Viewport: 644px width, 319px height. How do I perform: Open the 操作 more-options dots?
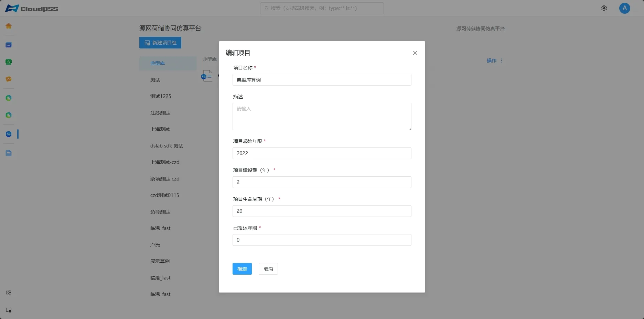click(502, 60)
